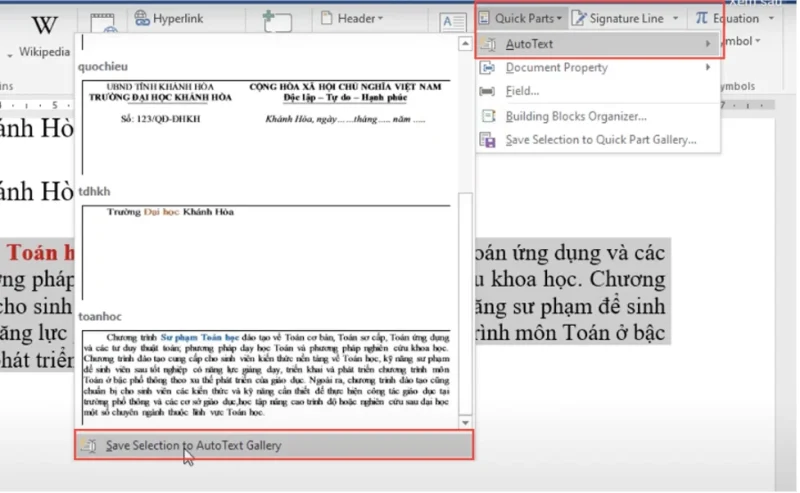
Task: Click the Online Video icon
Action: coord(103,22)
